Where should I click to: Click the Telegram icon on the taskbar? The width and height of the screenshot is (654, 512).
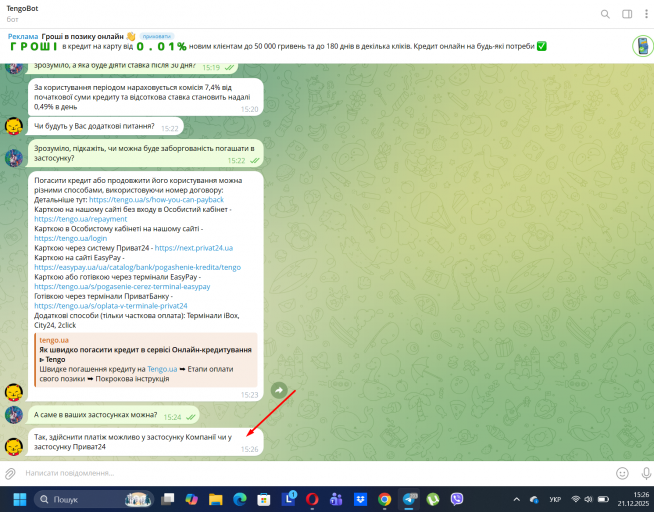[x=409, y=499]
